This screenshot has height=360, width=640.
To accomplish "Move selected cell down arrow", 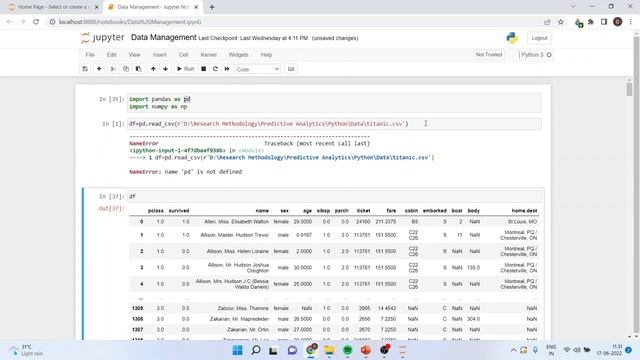I will coord(165,69).
